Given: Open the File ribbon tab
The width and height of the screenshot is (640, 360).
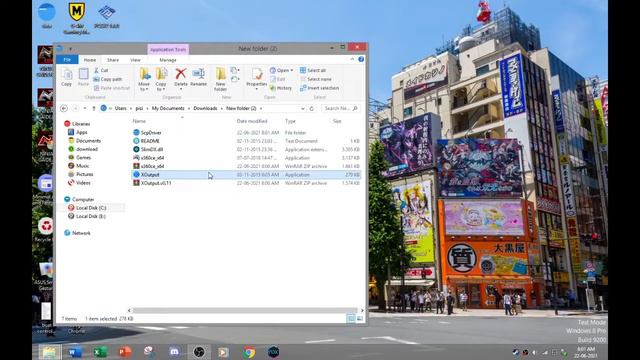Looking at the screenshot, I should click(x=67, y=60).
